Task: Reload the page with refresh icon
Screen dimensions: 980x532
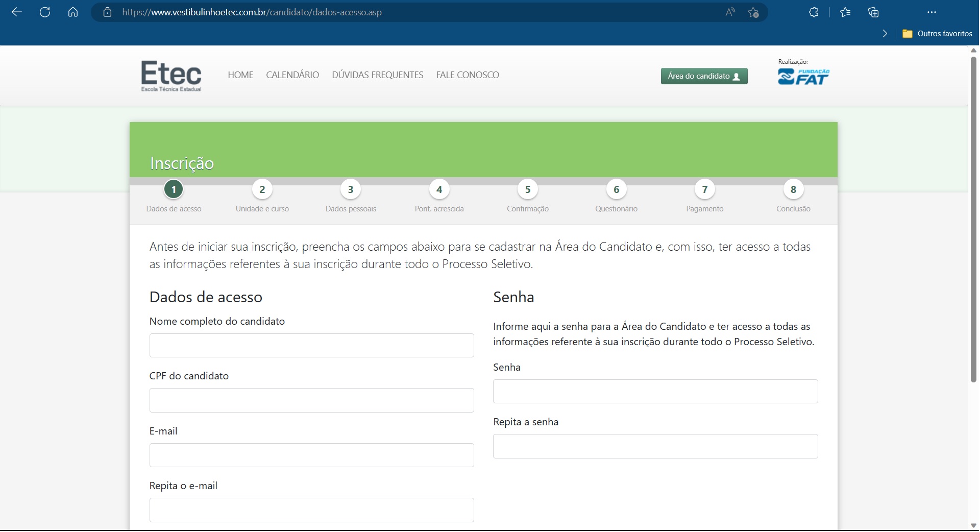Action: coord(45,12)
